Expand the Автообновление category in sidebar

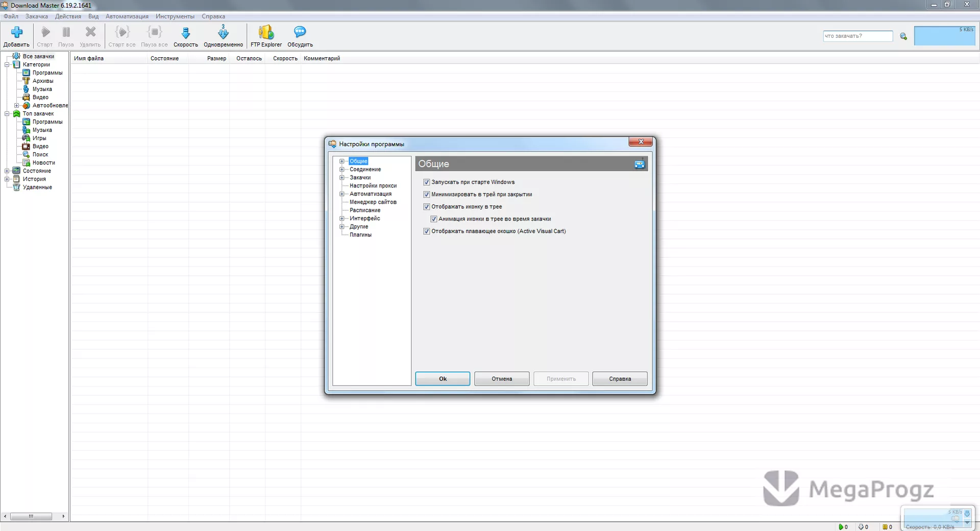pos(16,106)
